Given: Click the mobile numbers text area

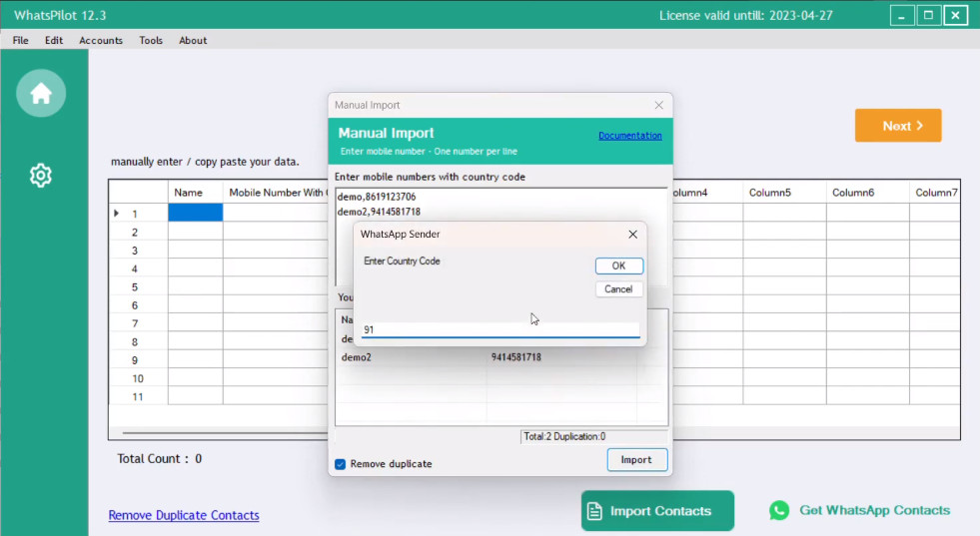Looking at the screenshot, I should click(500, 237).
